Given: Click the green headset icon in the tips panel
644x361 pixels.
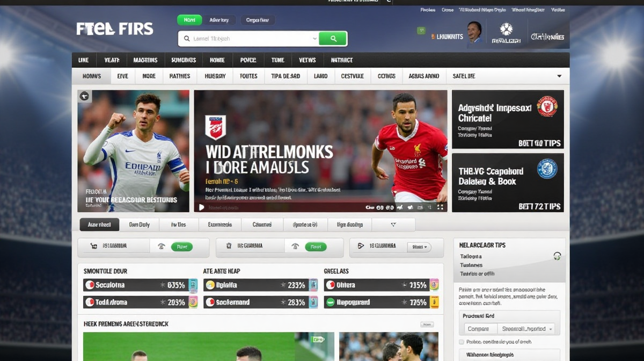Looking at the screenshot, I should pos(557,256).
